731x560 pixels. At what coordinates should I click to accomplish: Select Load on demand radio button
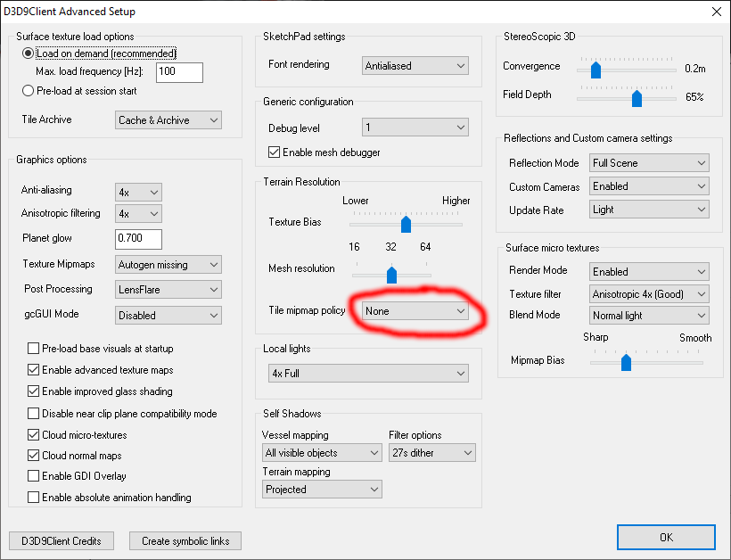pos(28,54)
